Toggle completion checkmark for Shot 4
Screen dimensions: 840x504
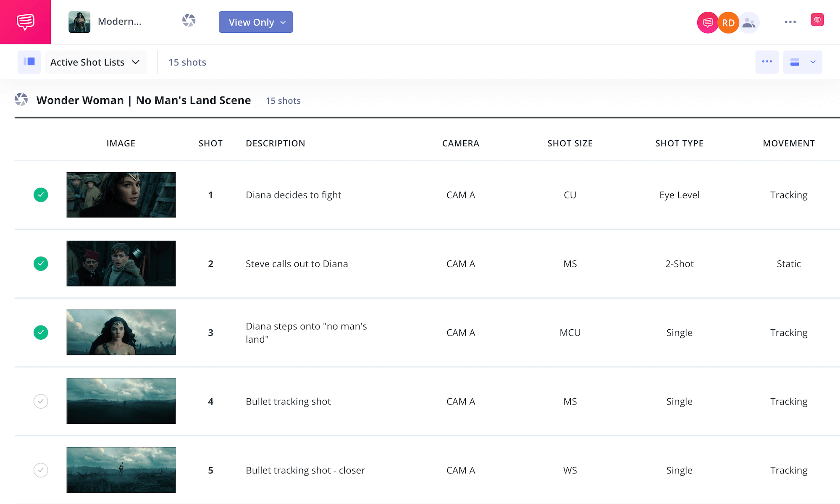coord(41,401)
